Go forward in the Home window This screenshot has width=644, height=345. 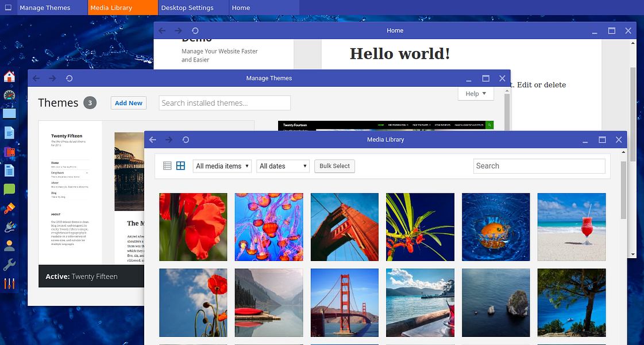pos(178,31)
